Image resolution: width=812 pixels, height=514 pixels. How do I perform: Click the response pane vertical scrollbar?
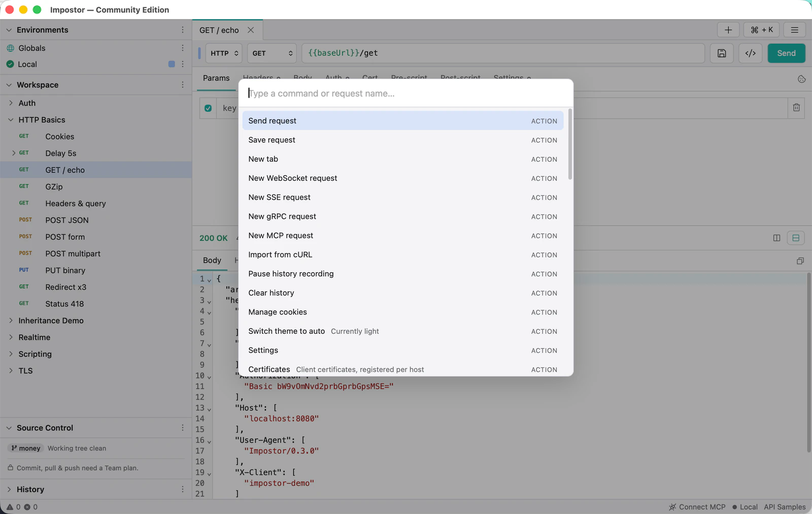(808, 363)
